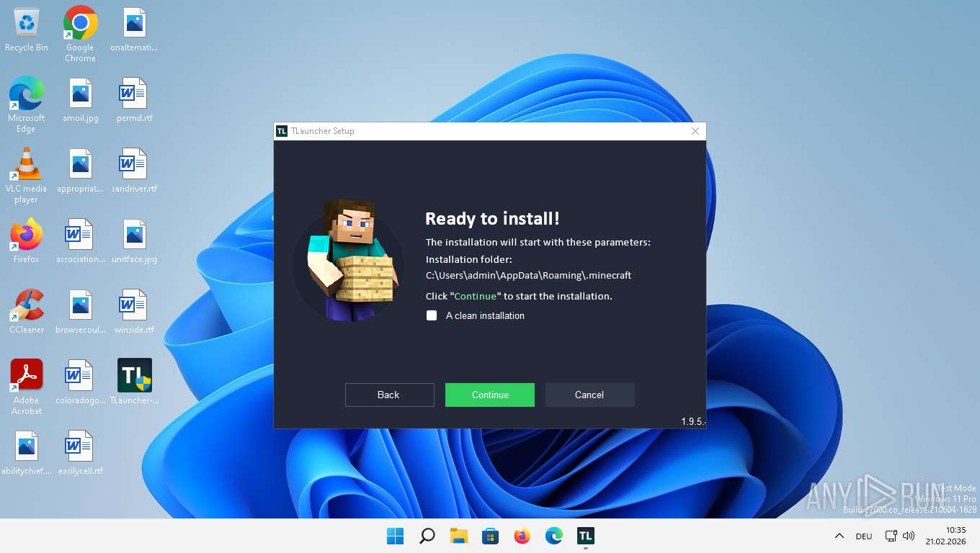Screen dimensions: 980x553
Task: Select the association document icon
Action: point(80,243)
